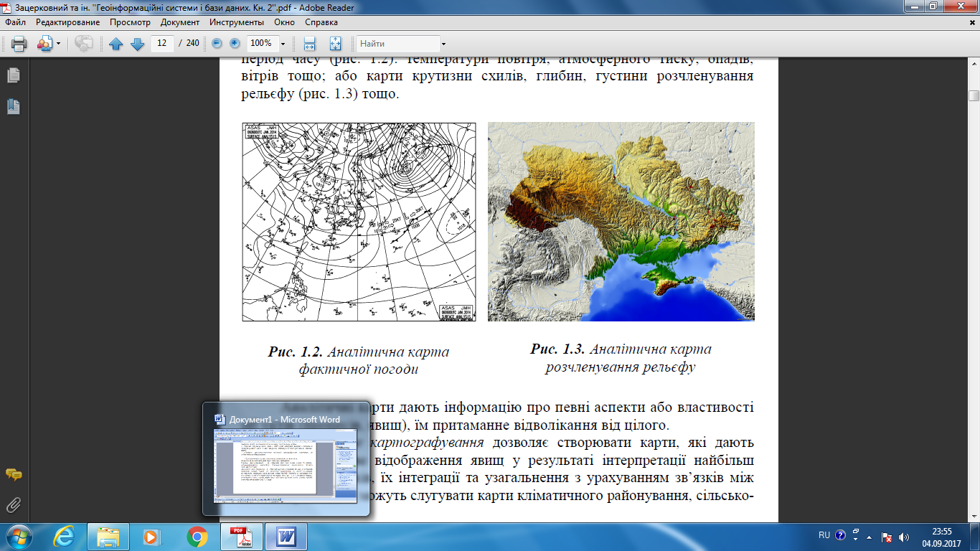The height and width of the screenshot is (551, 980).
Task: Click caption text "Рис. 1.2. Аналітична карта"
Action: pos(359,352)
